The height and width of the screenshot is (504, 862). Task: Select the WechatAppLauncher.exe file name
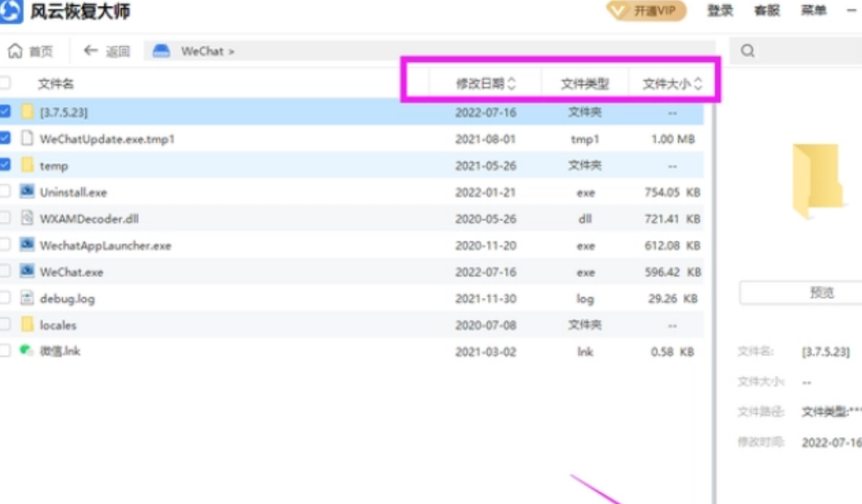point(105,245)
